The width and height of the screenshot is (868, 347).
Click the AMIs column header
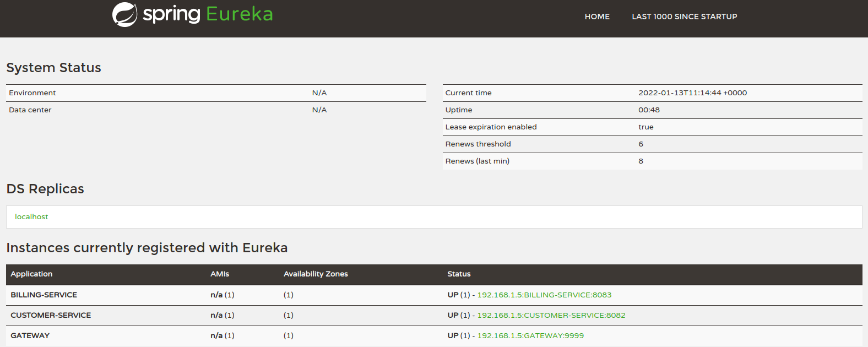[220, 274]
